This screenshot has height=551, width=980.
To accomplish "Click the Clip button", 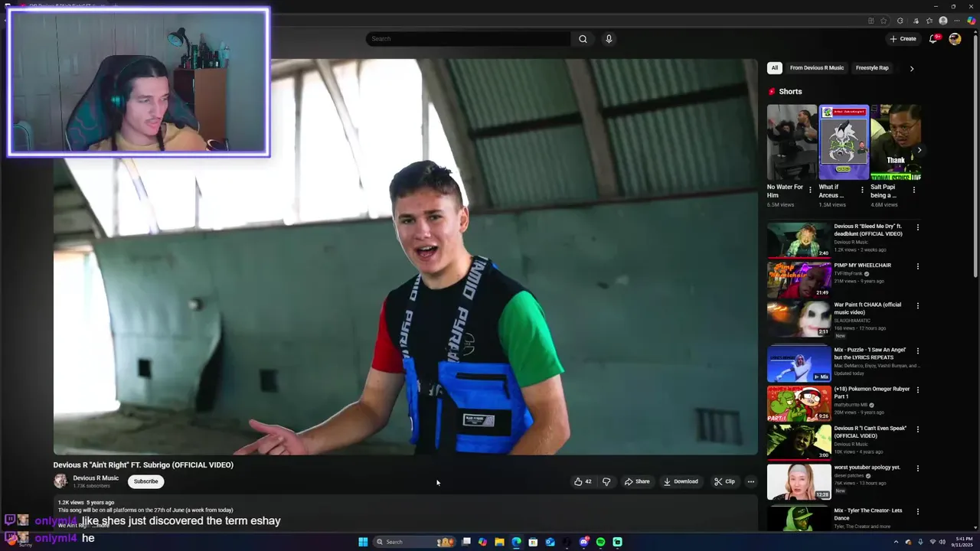I will (x=724, y=481).
